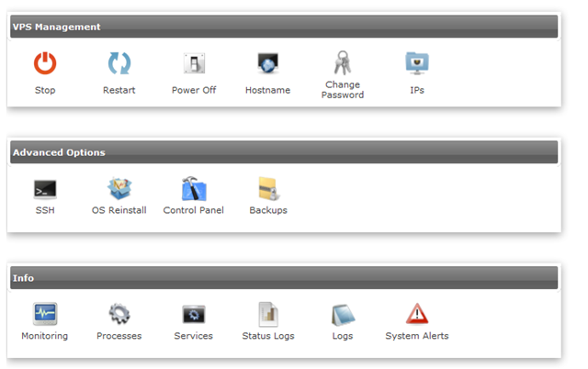Click the Info section header

click(284, 277)
